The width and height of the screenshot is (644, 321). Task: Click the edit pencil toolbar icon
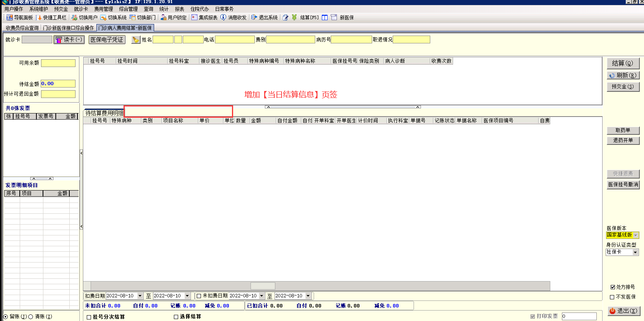285,17
